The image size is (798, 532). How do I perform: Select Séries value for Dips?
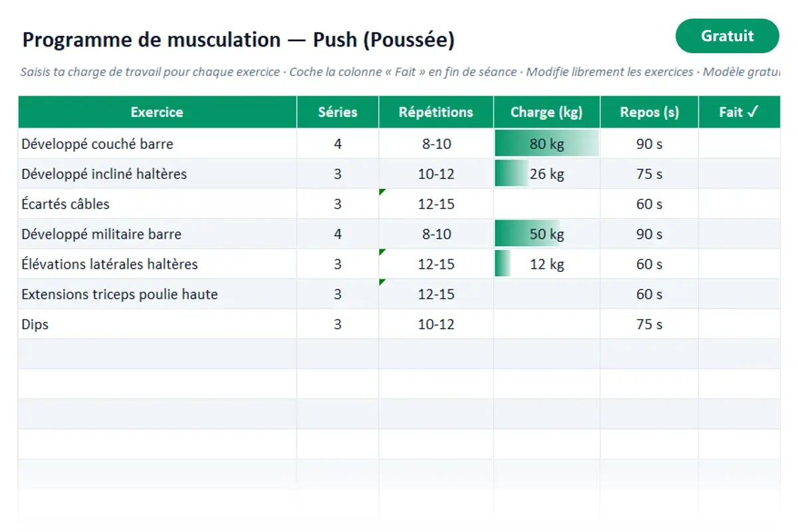pos(338,324)
